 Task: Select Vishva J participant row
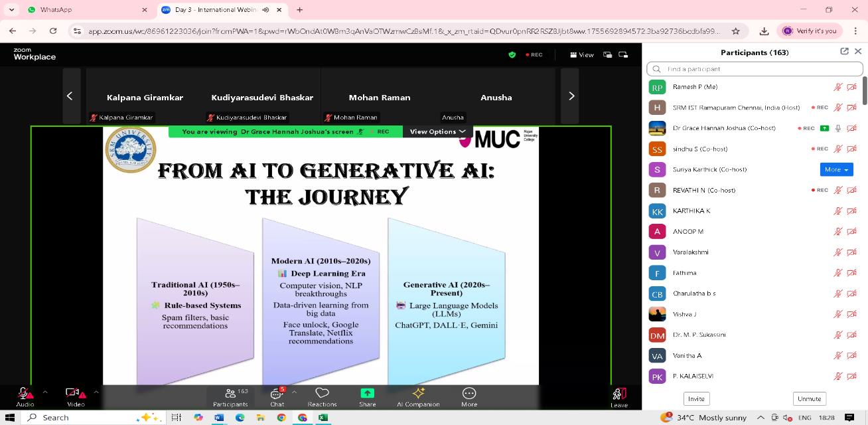pos(753,314)
